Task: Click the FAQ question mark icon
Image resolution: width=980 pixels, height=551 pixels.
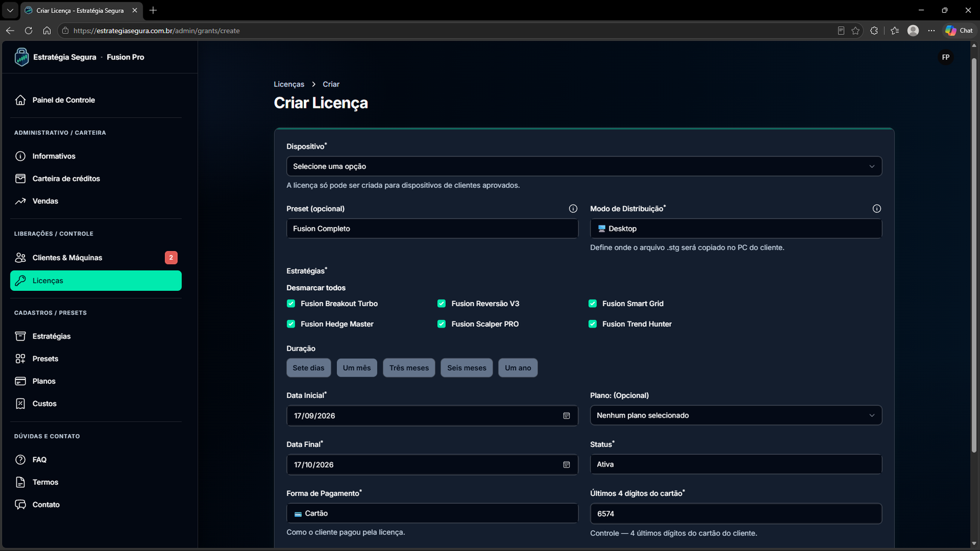Action: [20, 460]
